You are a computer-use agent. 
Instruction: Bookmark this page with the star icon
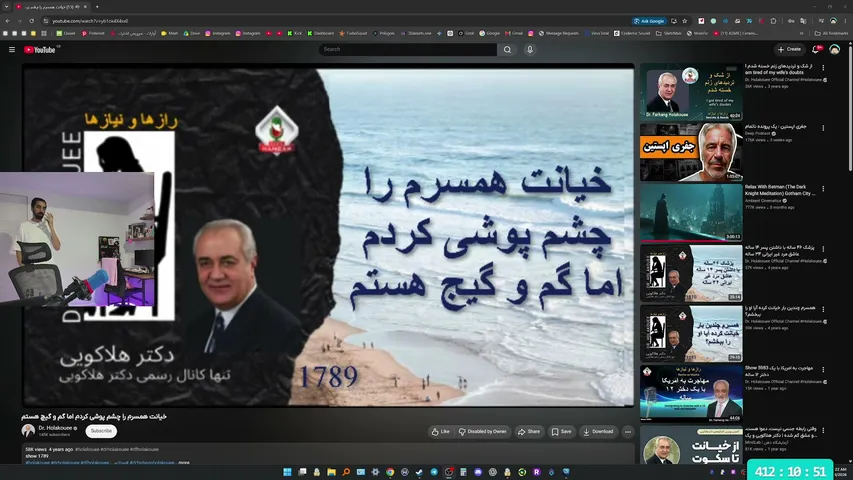click(x=685, y=21)
